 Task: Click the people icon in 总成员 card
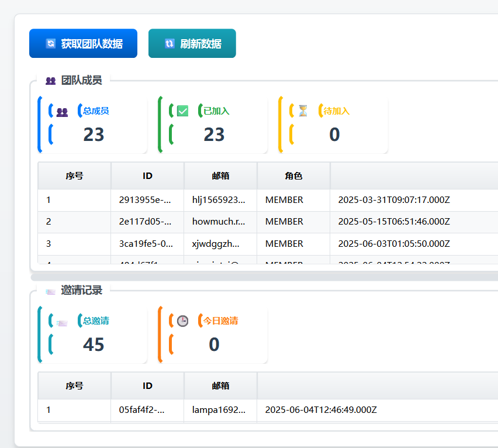tap(62, 112)
